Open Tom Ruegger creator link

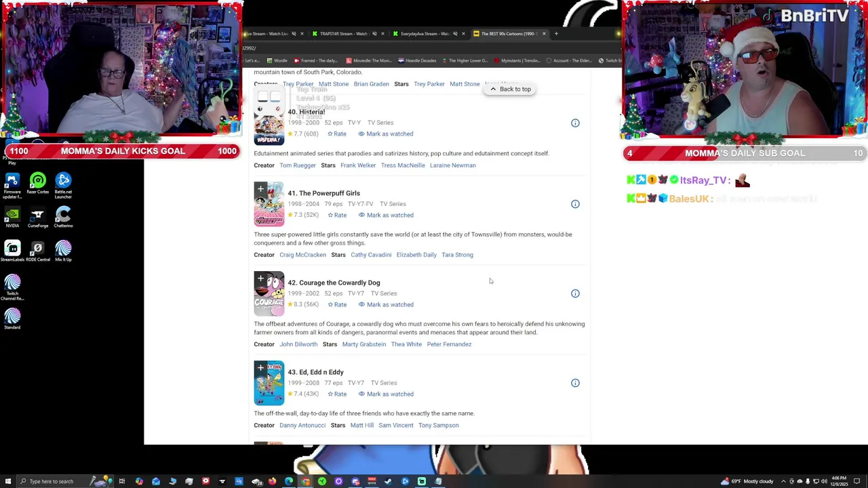(x=298, y=165)
